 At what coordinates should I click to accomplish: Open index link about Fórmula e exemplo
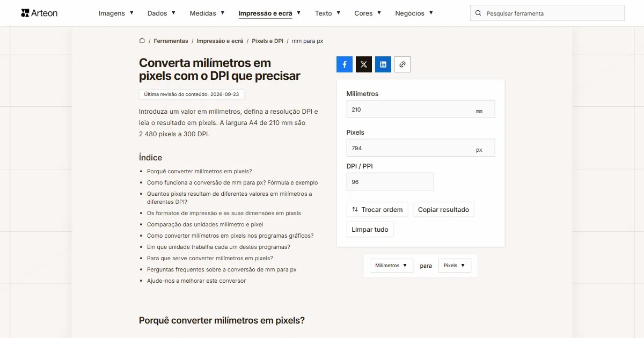tap(232, 182)
